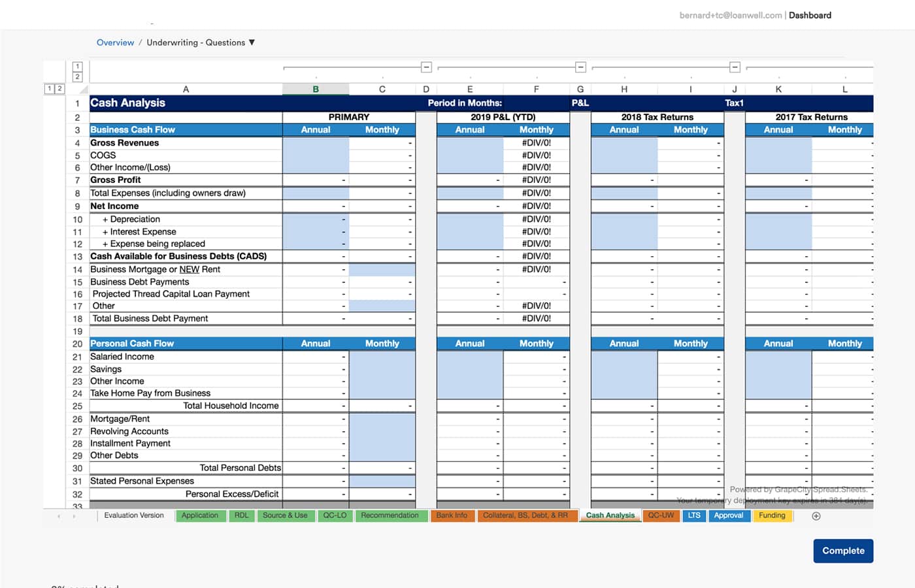
Task: Click the 'Period in Months:' cell
Action: (465, 103)
